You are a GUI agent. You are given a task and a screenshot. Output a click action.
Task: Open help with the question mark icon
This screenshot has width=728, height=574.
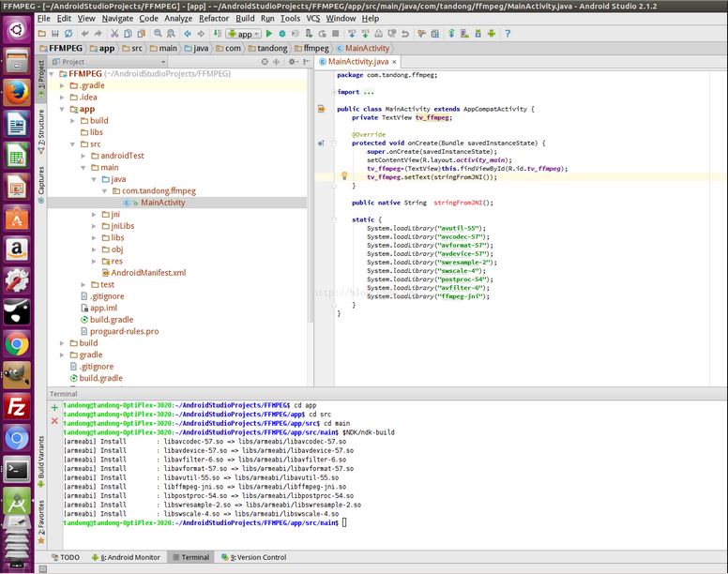click(507, 34)
